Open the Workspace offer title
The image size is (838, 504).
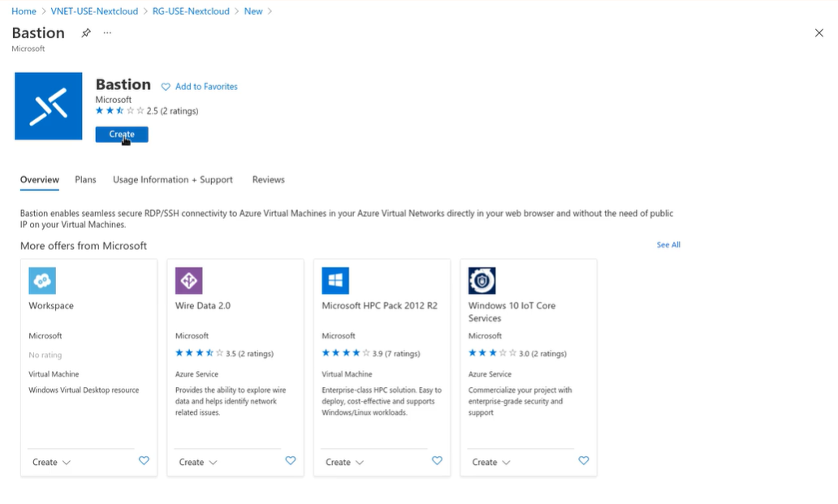point(51,306)
